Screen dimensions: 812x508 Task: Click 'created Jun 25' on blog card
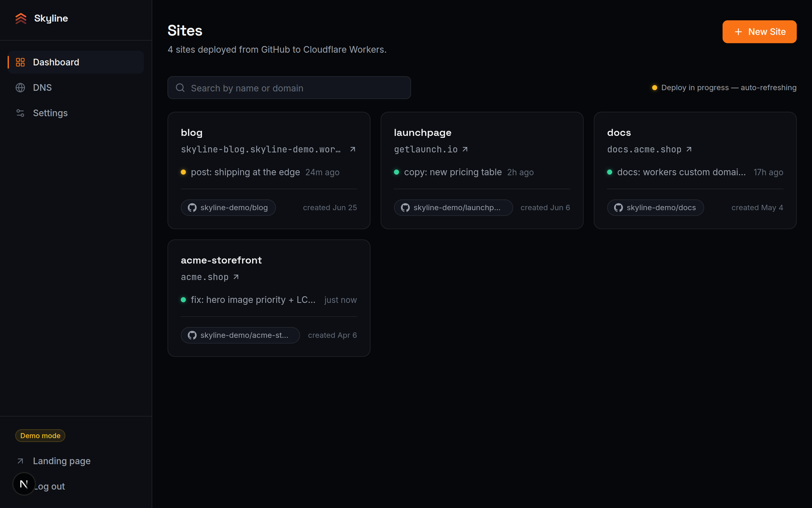click(x=330, y=208)
